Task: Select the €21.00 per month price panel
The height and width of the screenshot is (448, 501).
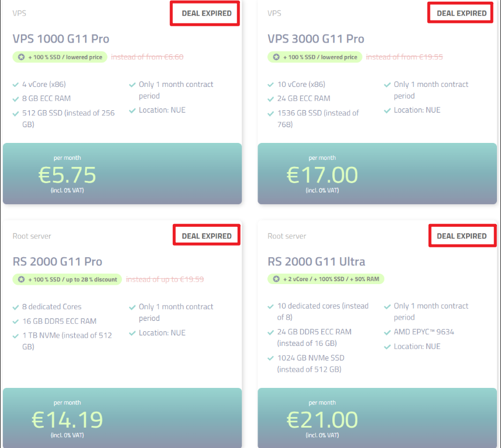Action: 377,418
